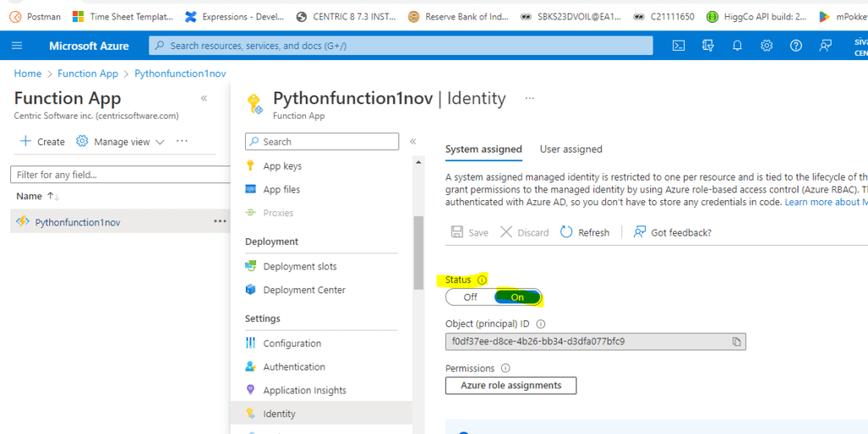The width and height of the screenshot is (868, 434).
Task: Open the HiggCo API build bookmark
Action: pos(757,17)
